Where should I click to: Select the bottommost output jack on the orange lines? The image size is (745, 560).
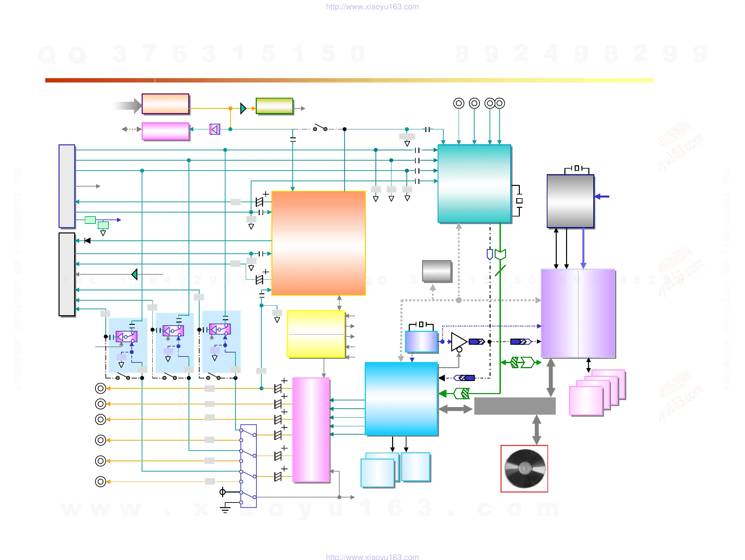point(100,482)
